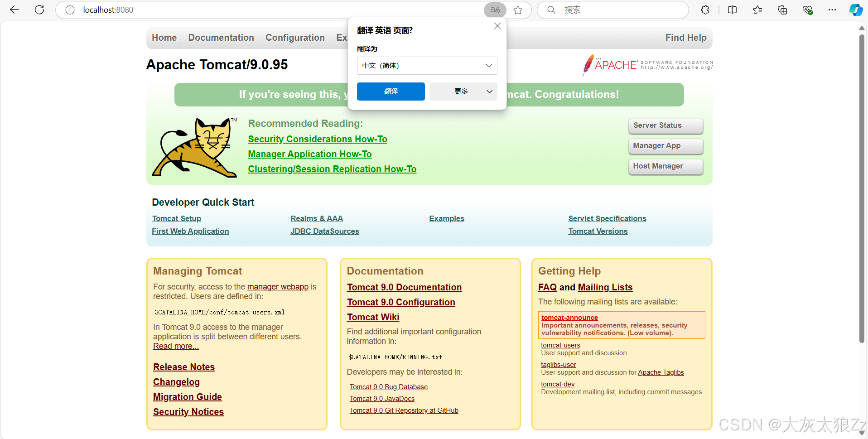Open Copilot sidebar icon
This screenshot has height=439, width=868.
[856, 10]
